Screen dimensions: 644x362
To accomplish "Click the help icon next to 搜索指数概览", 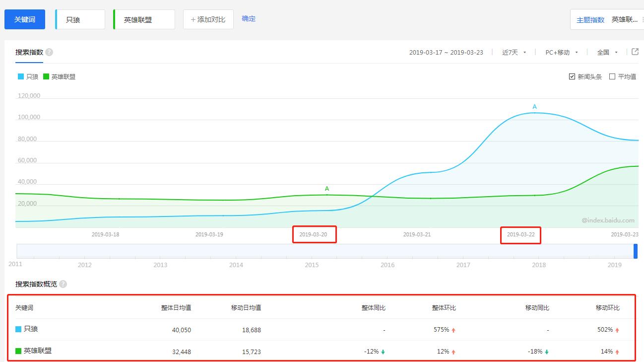I will [x=63, y=284].
